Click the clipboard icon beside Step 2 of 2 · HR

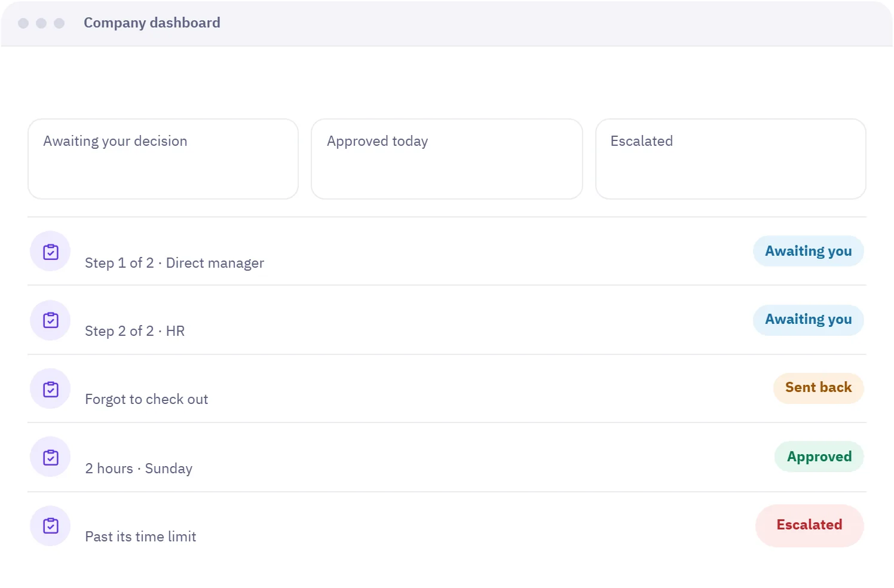tap(51, 320)
